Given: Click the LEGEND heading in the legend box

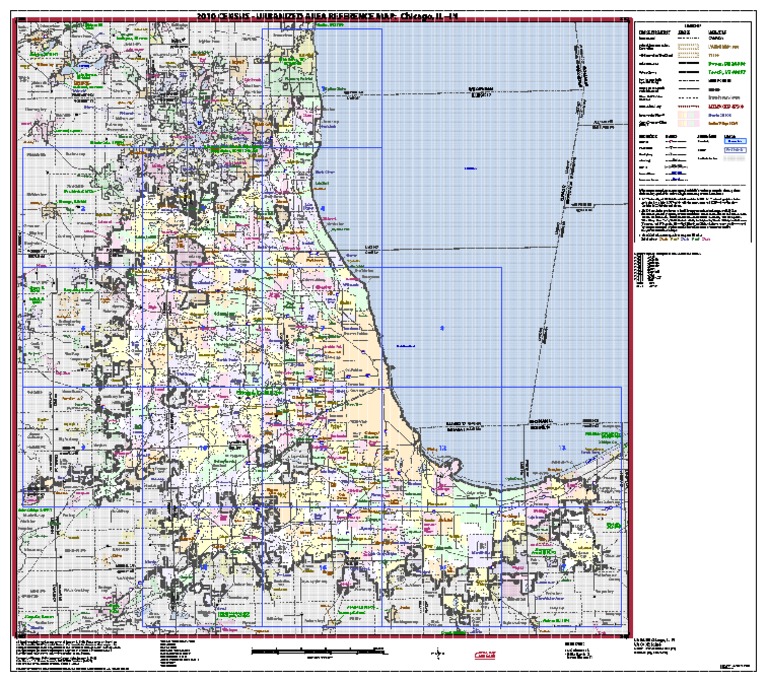Looking at the screenshot, I should click(x=693, y=25).
